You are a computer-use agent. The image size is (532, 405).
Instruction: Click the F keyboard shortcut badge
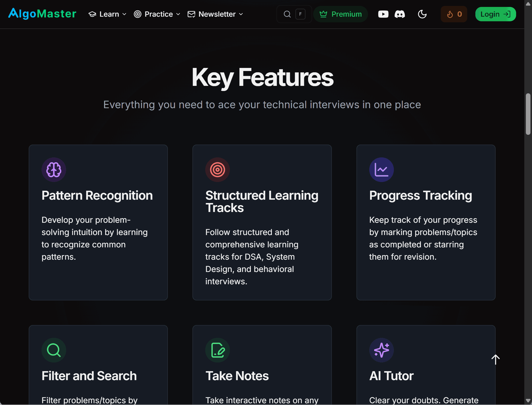pos(300,14)
